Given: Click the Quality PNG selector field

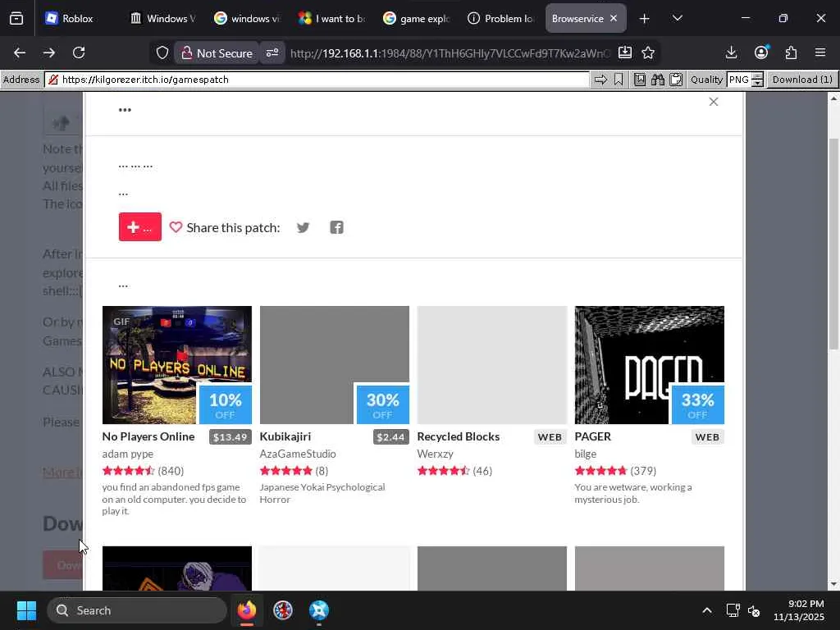Looking at the screenshot, I should 739,80.
